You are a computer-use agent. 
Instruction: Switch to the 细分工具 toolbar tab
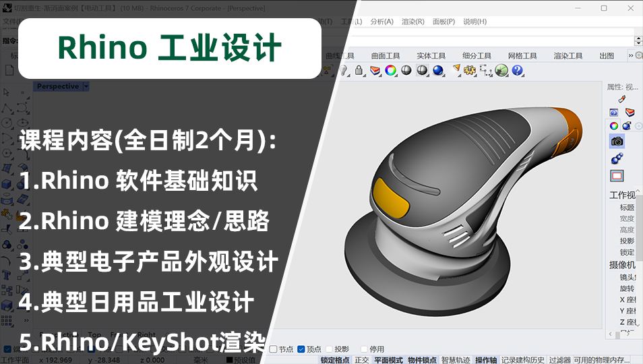(477, 55)
